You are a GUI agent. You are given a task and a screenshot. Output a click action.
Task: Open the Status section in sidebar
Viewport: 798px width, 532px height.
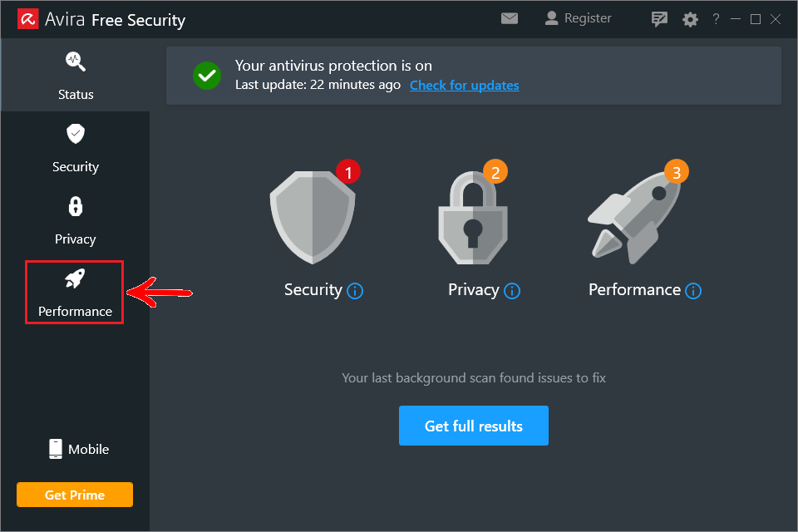(76, 76)
